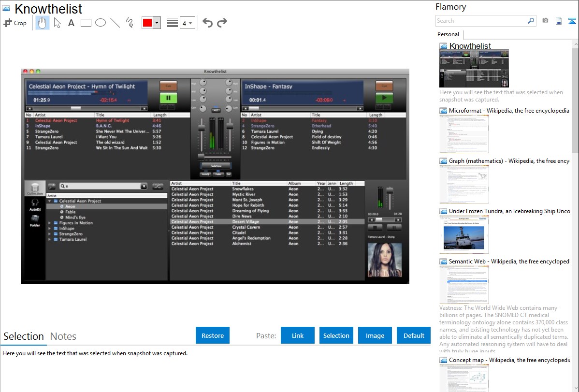Select the Collection icon in Knowthelist
Image resolution: width=579 pixels, height=392 pixels.
click(x=35, y=189)
